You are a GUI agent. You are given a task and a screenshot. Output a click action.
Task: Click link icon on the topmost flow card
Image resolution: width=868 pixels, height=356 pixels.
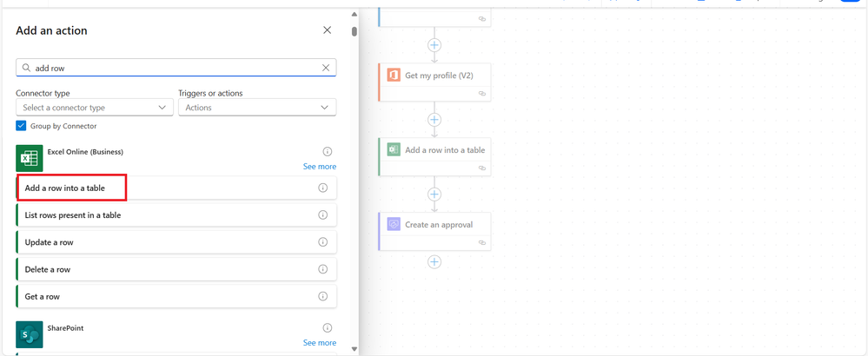[x=481, y=19]
